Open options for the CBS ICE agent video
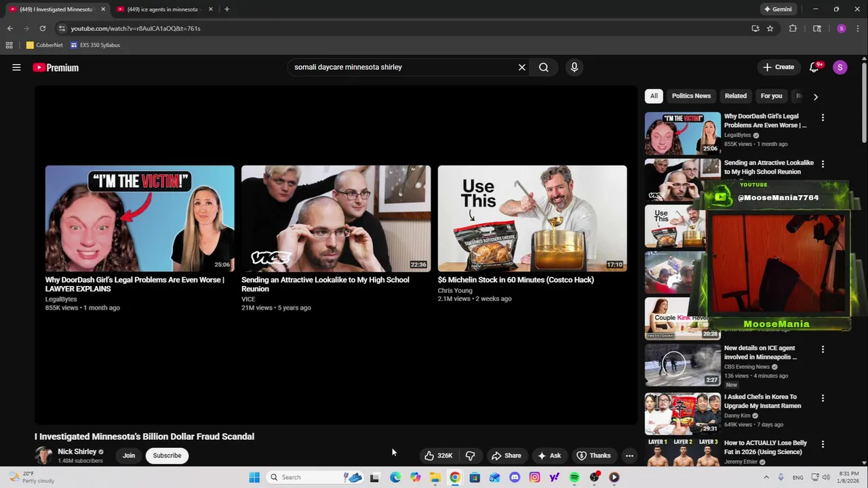 tap(823, 349)
